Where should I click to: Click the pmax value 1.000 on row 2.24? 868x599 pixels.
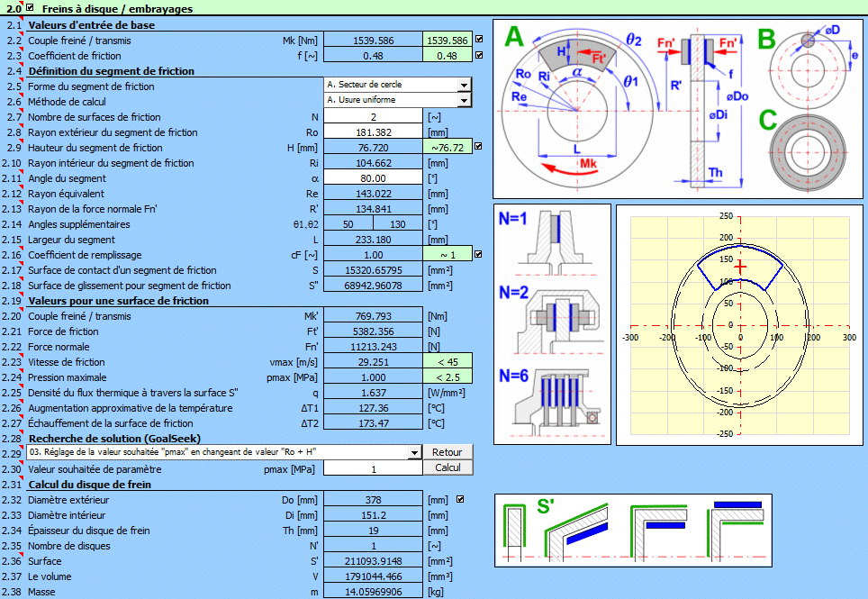tap(373, 377)
